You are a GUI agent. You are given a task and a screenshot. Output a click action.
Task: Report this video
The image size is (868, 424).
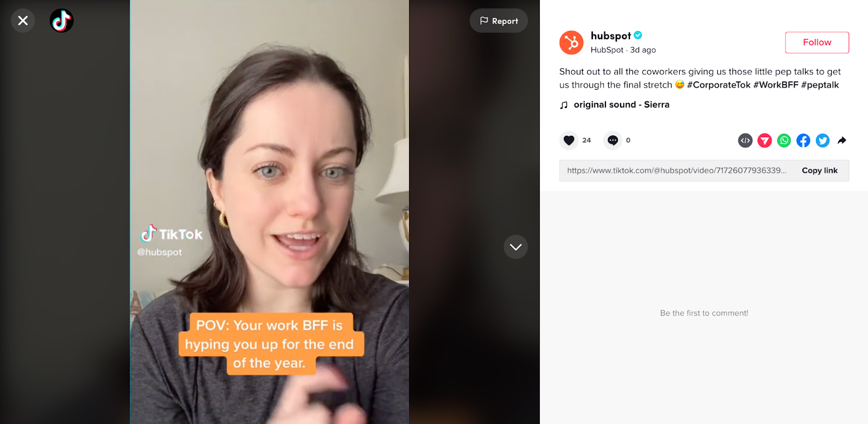pos(499,21)
